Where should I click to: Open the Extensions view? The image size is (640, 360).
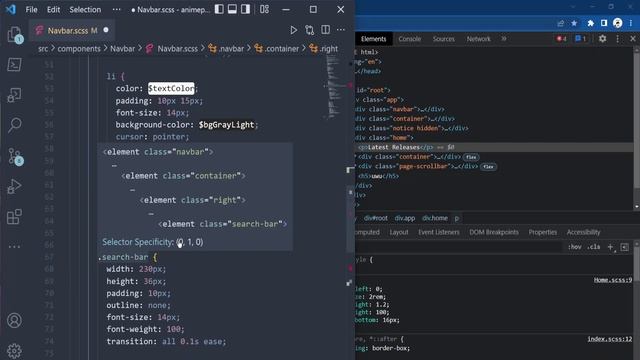14,216
